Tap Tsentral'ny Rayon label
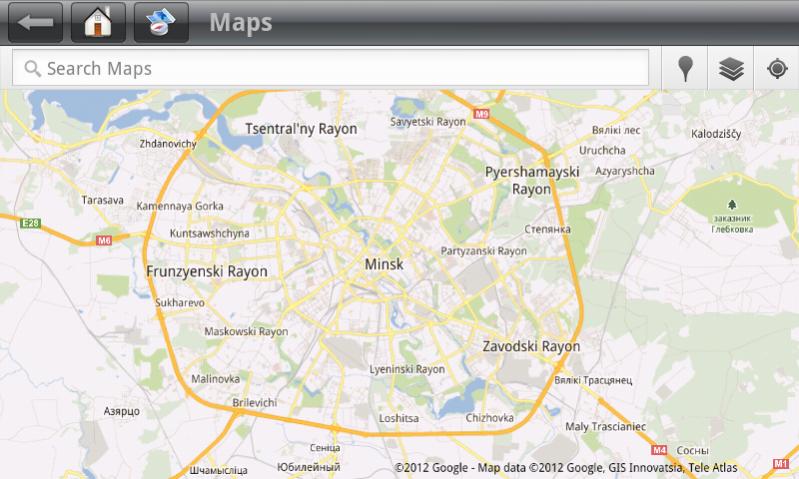799x479 pixels. (x=301, y=129)
